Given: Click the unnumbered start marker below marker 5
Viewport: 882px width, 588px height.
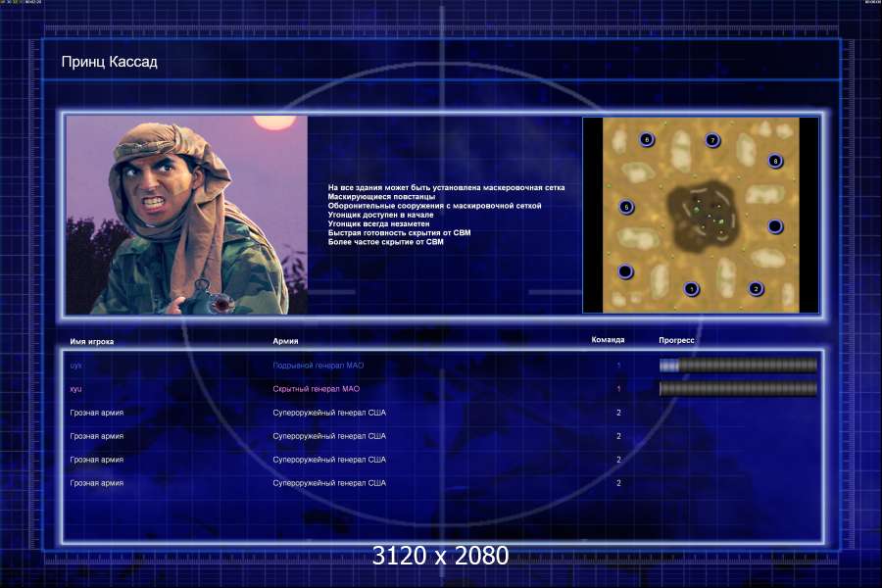Looking at the screenshot, I should pos(625,272).
